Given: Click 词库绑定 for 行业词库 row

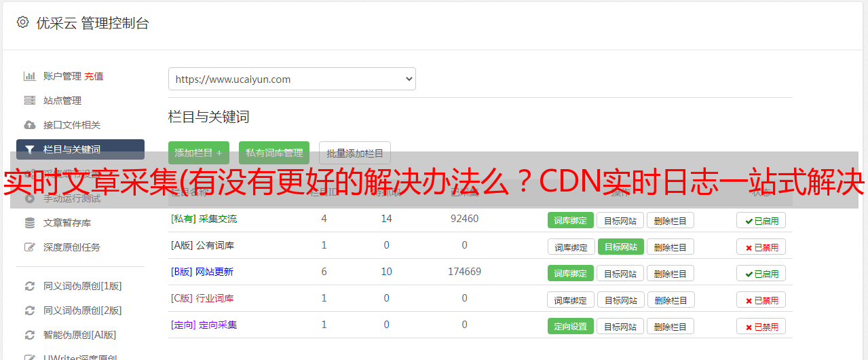Looking at the screenshot, I should pos(571,300).
